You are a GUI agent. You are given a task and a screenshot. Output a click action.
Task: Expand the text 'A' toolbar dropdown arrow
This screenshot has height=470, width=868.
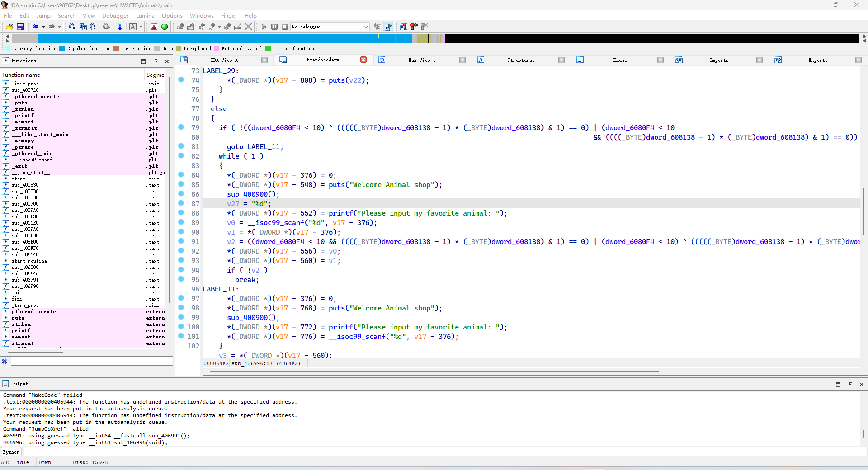[x=141, y=27]
